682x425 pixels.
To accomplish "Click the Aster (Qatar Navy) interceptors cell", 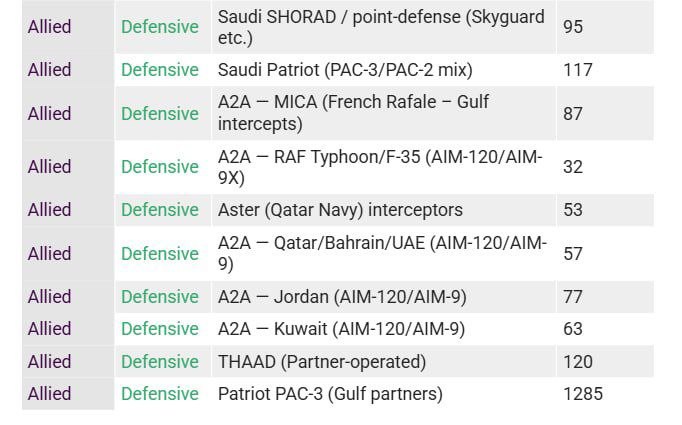I will pyautogui.click(x=340, y=210).
